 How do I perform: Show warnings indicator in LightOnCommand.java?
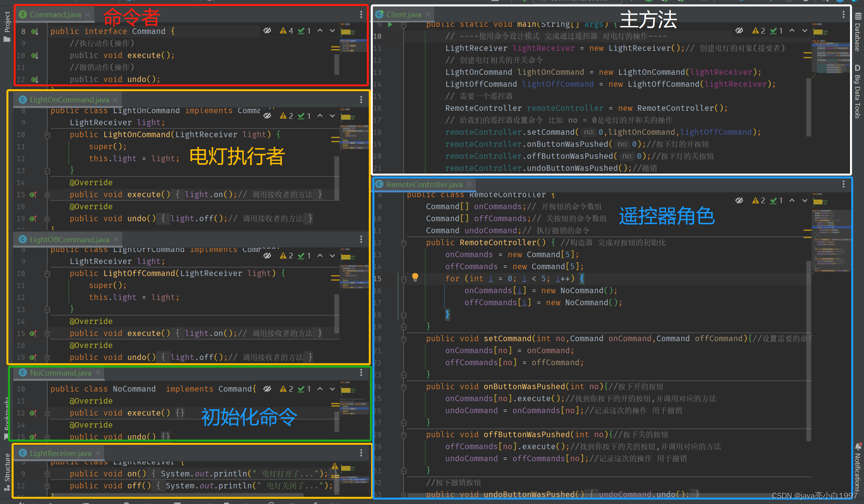(286, 116)
